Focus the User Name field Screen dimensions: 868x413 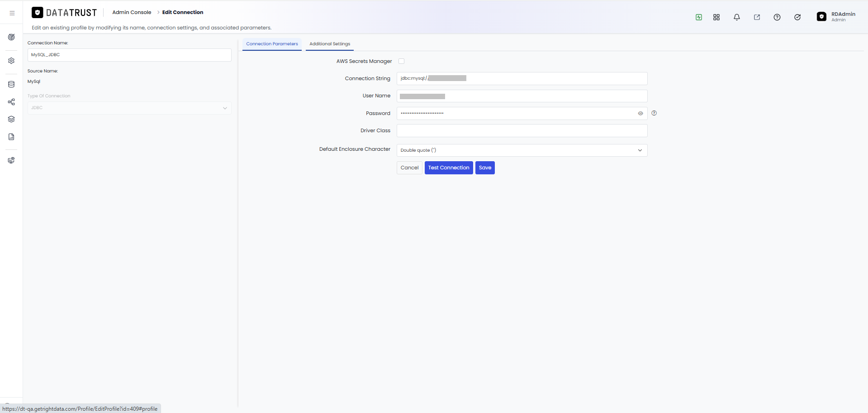click(x=522, y=96)
